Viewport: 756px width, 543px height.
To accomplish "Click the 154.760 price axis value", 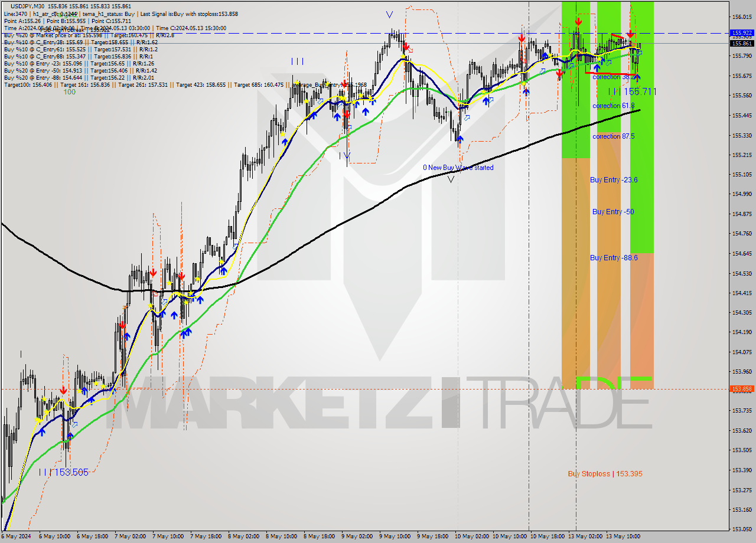I will coord(742,233).
